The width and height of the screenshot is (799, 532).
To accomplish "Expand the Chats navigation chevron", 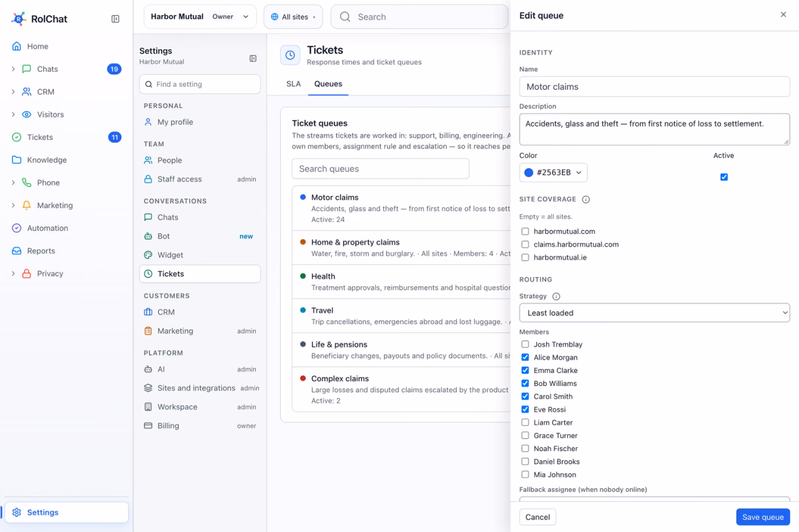I will point(13,69).
